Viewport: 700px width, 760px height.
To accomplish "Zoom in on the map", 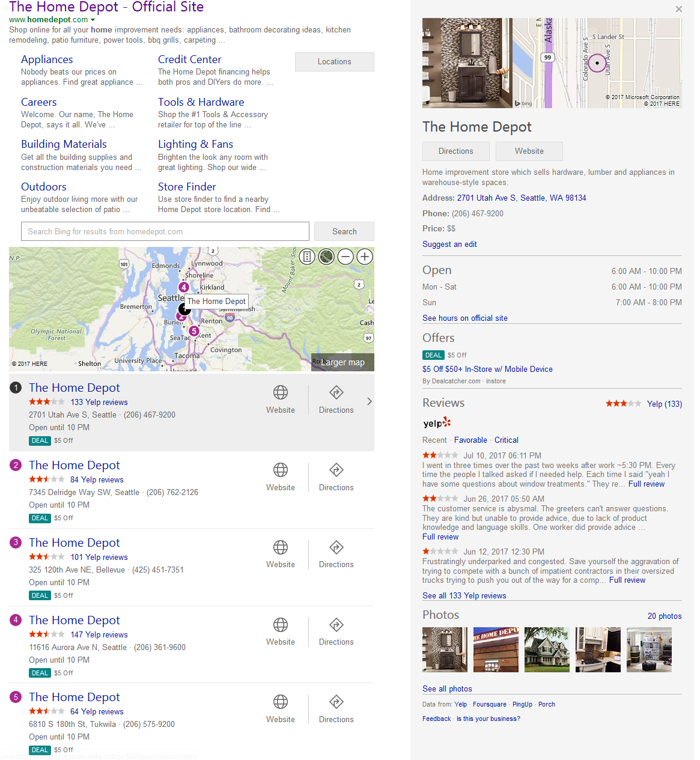I will point(365,257).
